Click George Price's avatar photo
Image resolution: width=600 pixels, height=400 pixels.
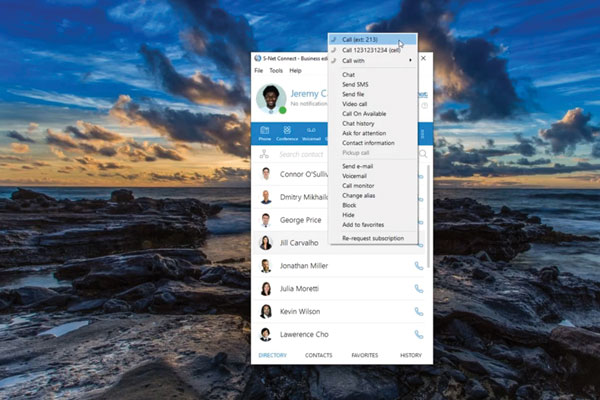266,220
